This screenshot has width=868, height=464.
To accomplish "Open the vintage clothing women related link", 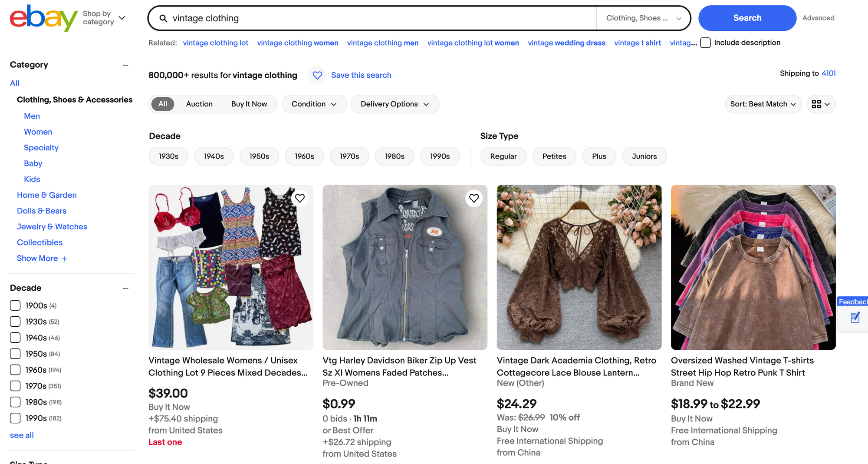I will [298, 43].
